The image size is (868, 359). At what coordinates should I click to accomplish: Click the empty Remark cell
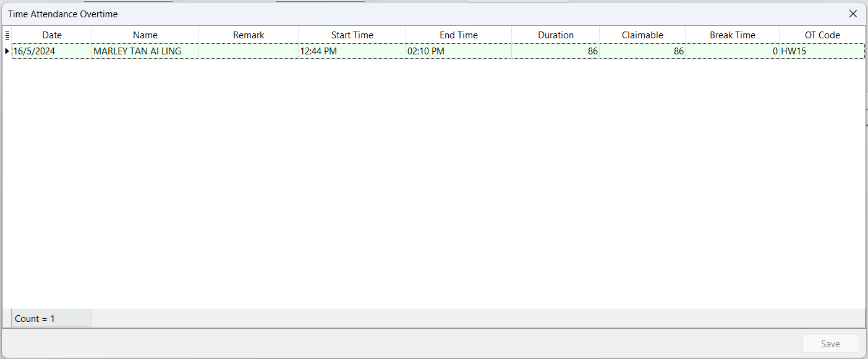tap(249, 51)
